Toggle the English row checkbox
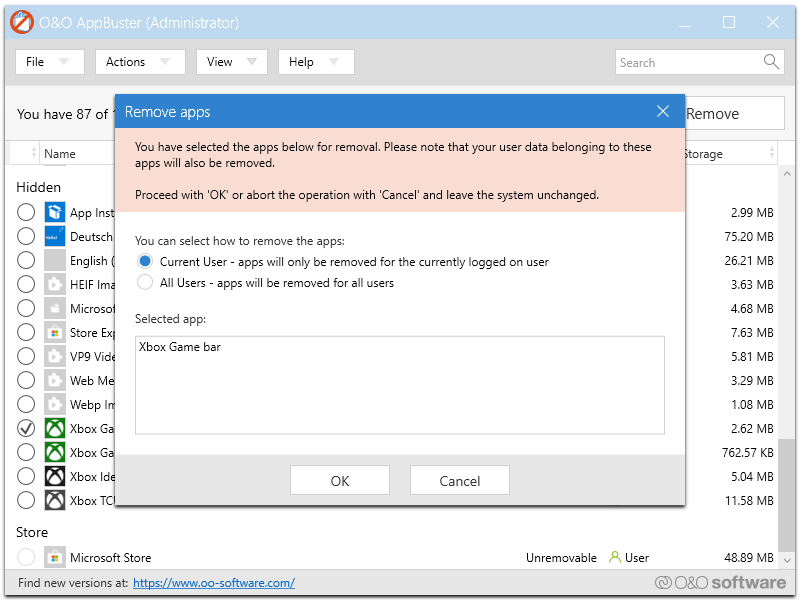The width and height of the screenshot is (800, 600). pos(26,260)
